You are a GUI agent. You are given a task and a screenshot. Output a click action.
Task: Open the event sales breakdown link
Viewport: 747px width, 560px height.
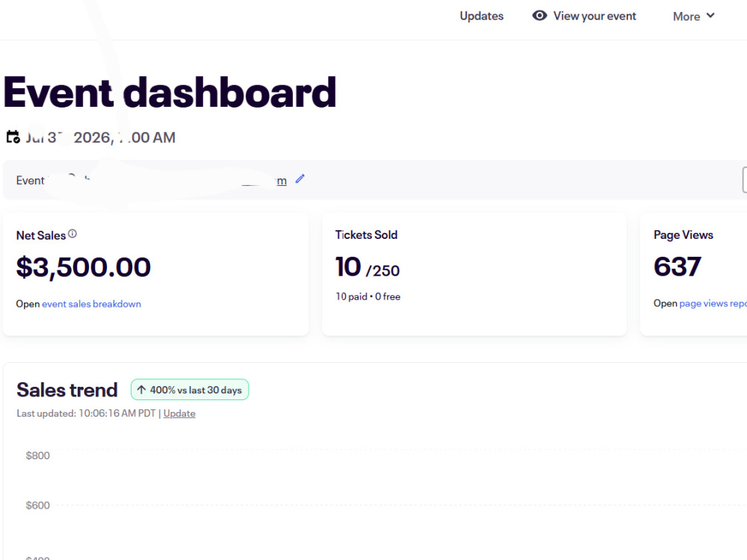click(91, 304)
